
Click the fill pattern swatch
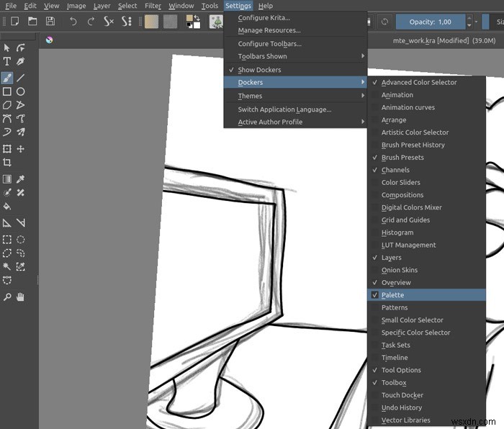click(170, 22)
